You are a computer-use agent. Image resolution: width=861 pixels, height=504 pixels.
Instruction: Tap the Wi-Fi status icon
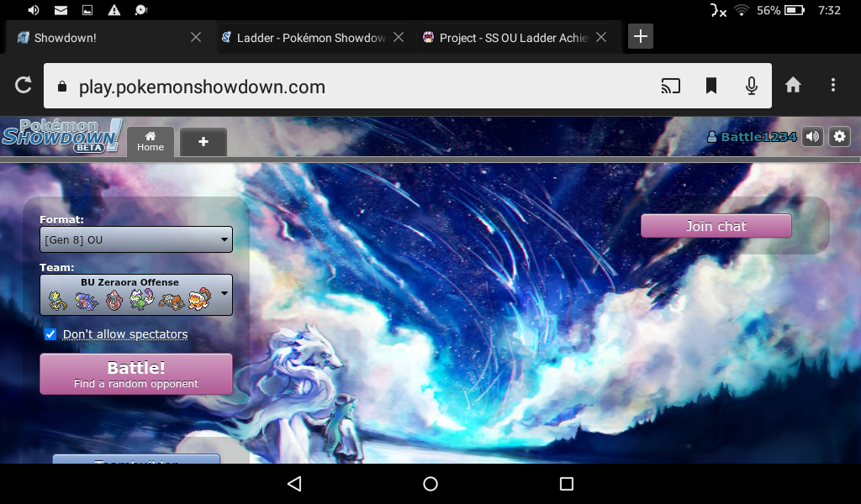742,10
